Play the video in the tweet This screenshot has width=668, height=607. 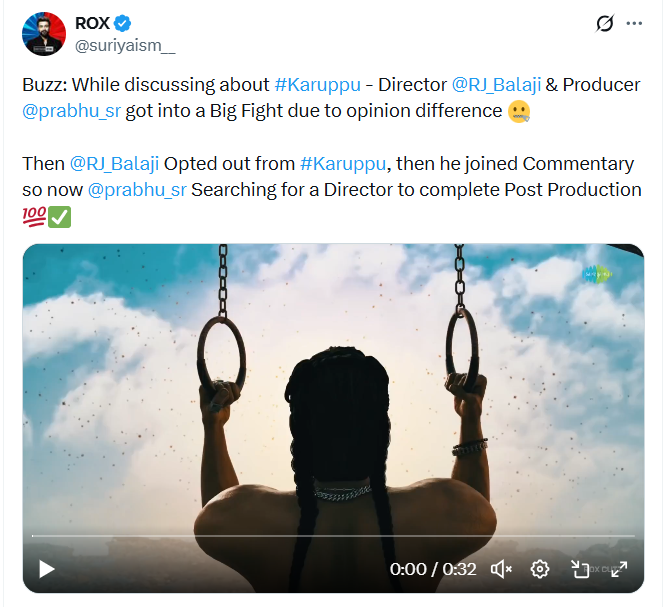(x=46, y=569)
